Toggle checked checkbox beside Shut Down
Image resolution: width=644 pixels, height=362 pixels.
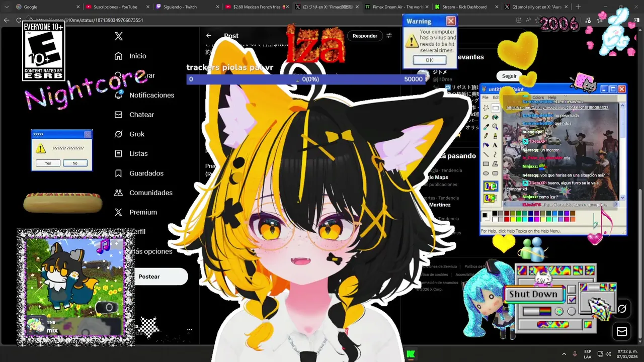572,300
